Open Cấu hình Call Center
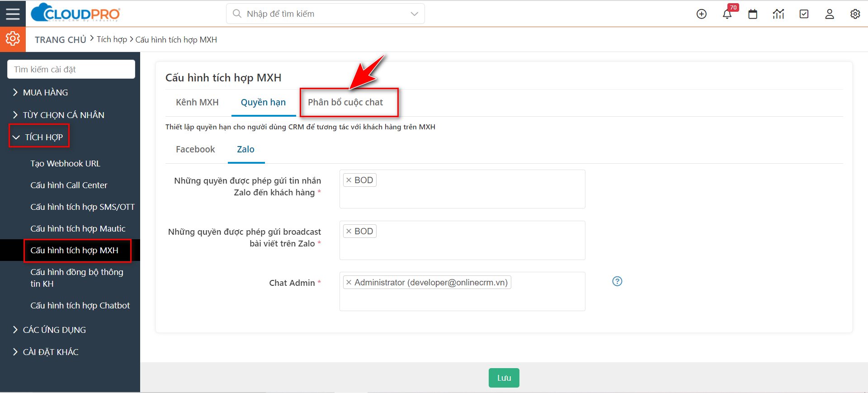Image resolution: width=868 pixels, height=393 pixels. coord(69,185)
